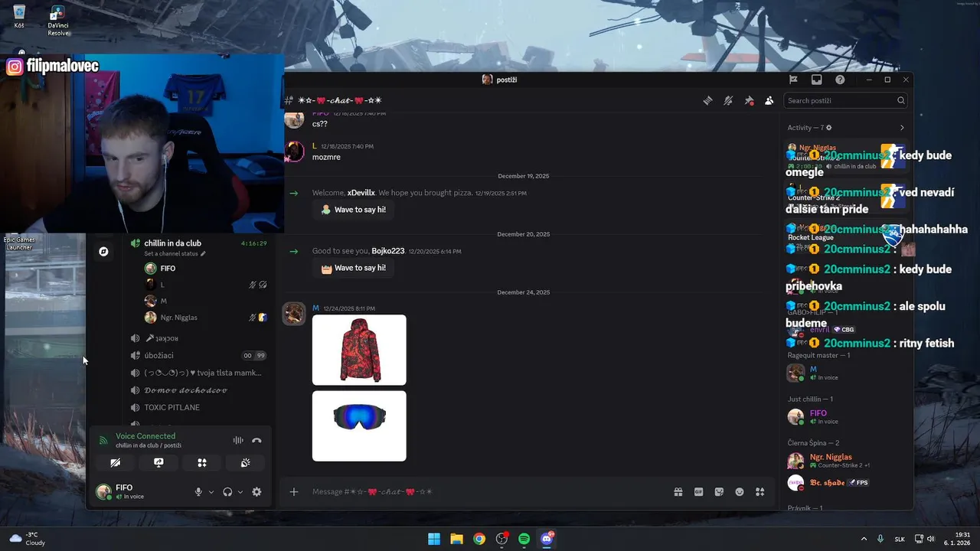The image size is (980, 551).
Task: Open the red jacket image
Action: (x=359, y=350)
